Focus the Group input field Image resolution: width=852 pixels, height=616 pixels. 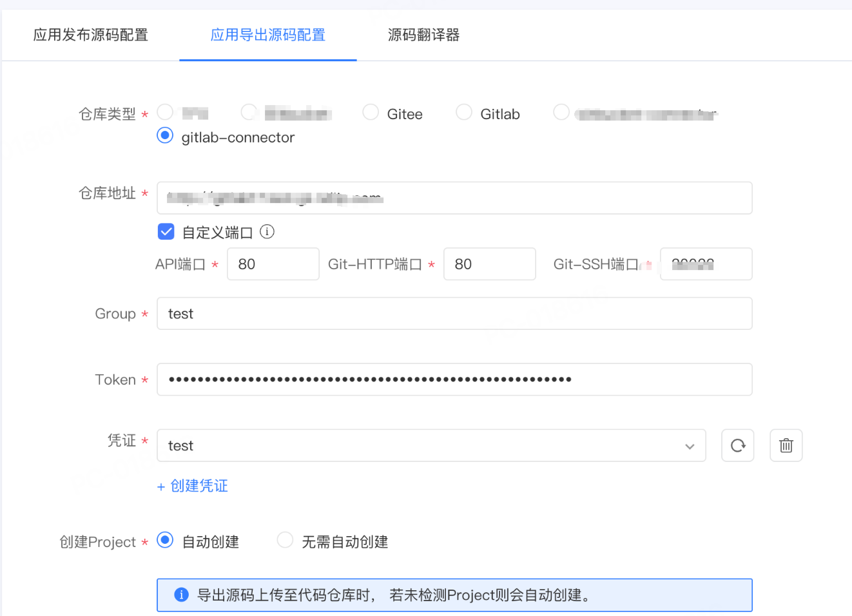(x=454, y=314)
